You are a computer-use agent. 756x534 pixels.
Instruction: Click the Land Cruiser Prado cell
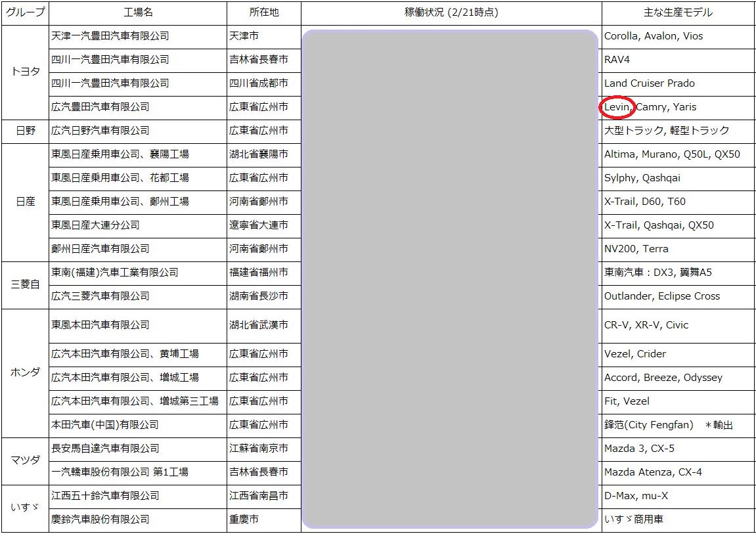[x=678, y=84]
